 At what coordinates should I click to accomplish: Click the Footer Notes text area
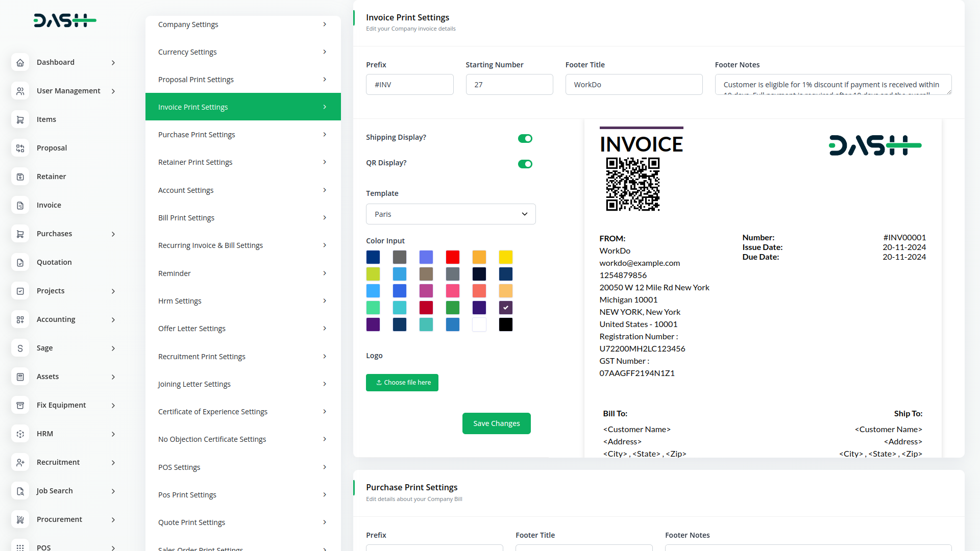[833, 85]
